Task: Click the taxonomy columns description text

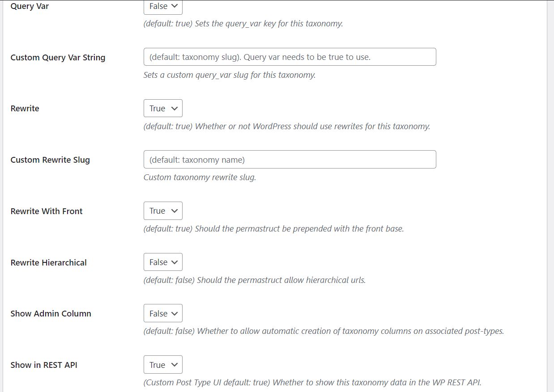Action: 324,331
